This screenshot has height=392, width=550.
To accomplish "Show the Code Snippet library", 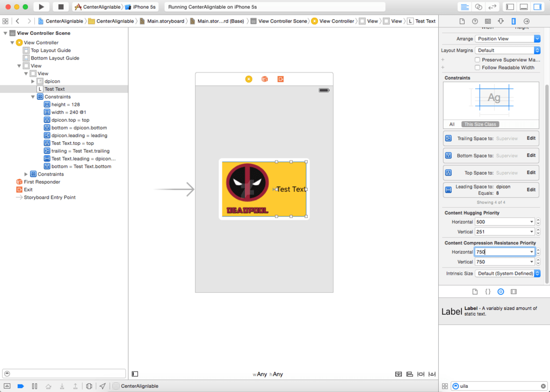I will tap(488, 292).
